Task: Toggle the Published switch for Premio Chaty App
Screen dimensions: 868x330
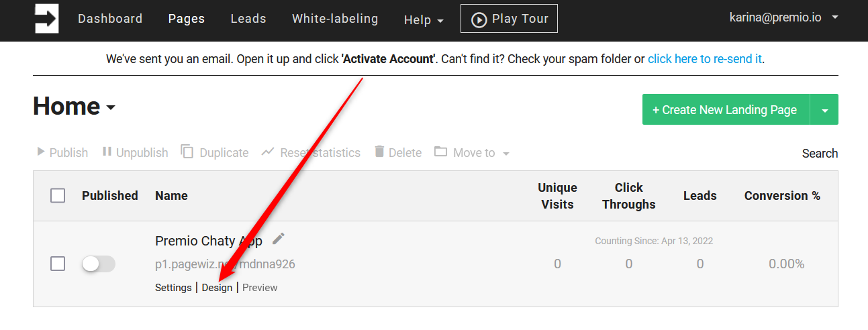Action: [x=99, y=264]
